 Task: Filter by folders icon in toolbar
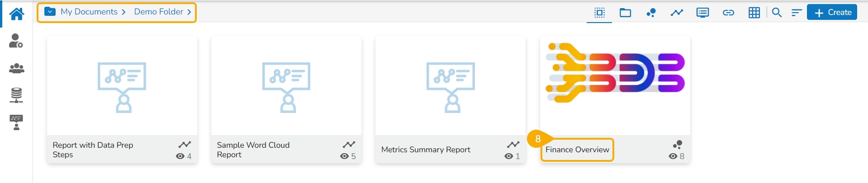[x=626, y=13]
